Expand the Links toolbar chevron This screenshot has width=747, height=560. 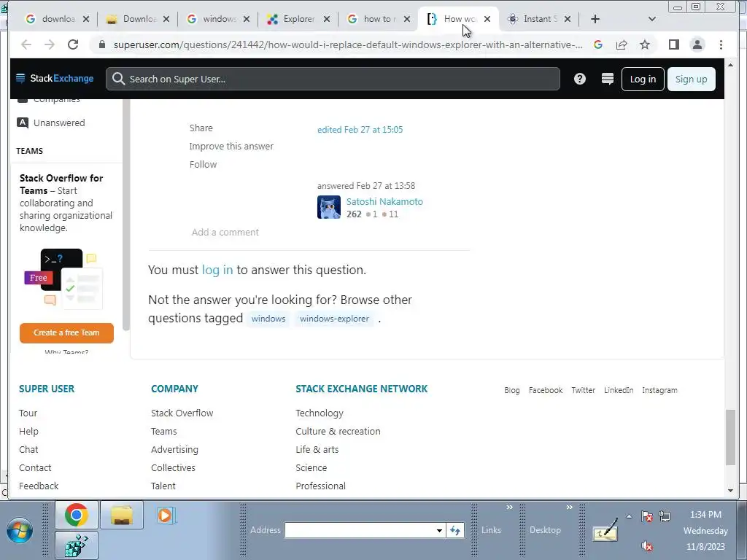click(x=510, y=507)
